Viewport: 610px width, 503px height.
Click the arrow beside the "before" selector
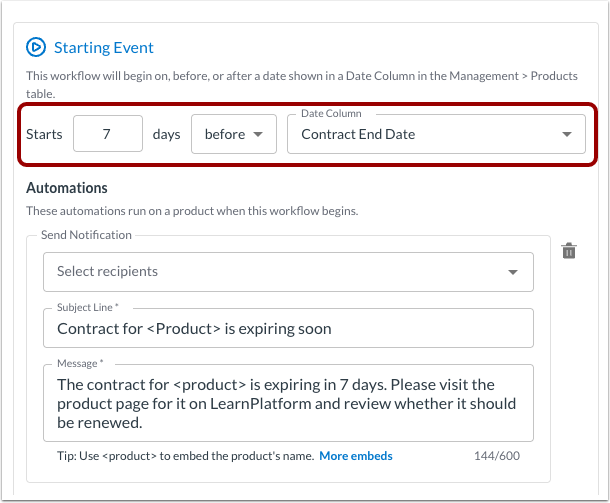(x=259, y=134)
